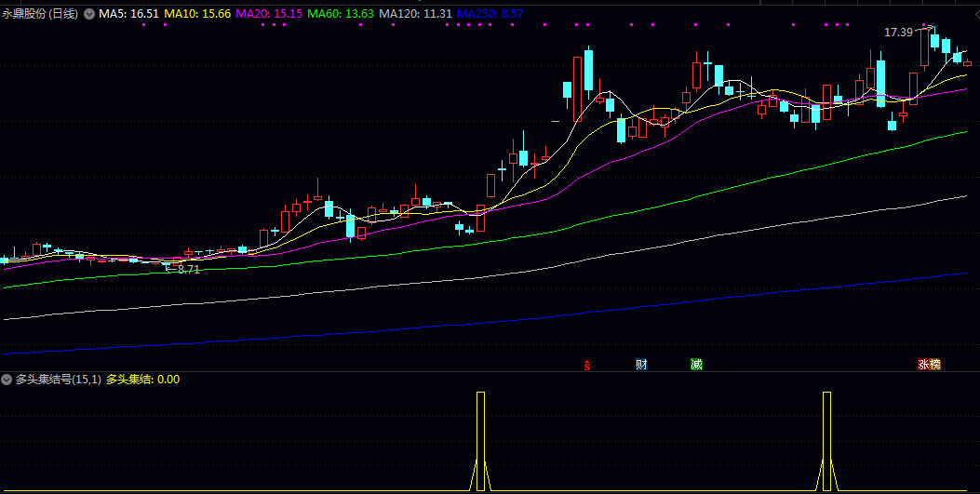Open the blue 财 financial report marker

[x=641, y=365]
